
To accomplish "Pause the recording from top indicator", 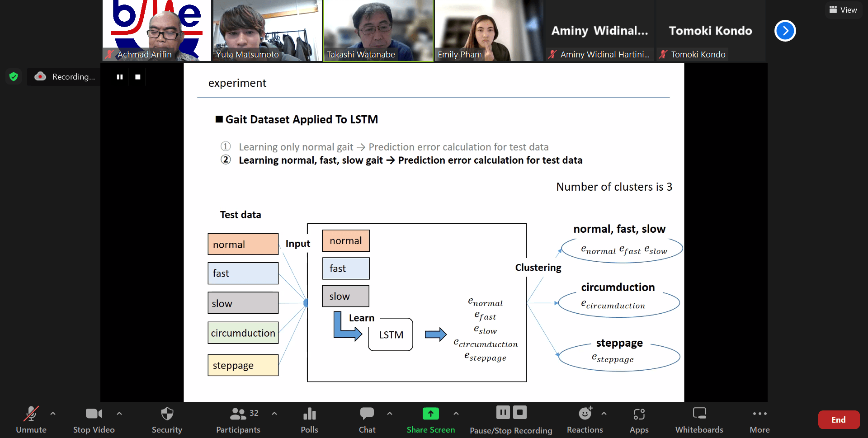I will pos(120,77).
